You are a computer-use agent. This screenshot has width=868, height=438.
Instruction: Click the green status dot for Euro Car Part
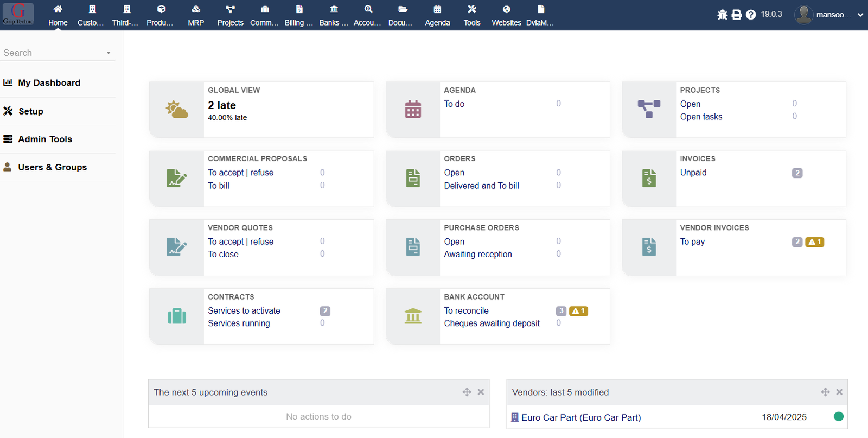point(838,417)
